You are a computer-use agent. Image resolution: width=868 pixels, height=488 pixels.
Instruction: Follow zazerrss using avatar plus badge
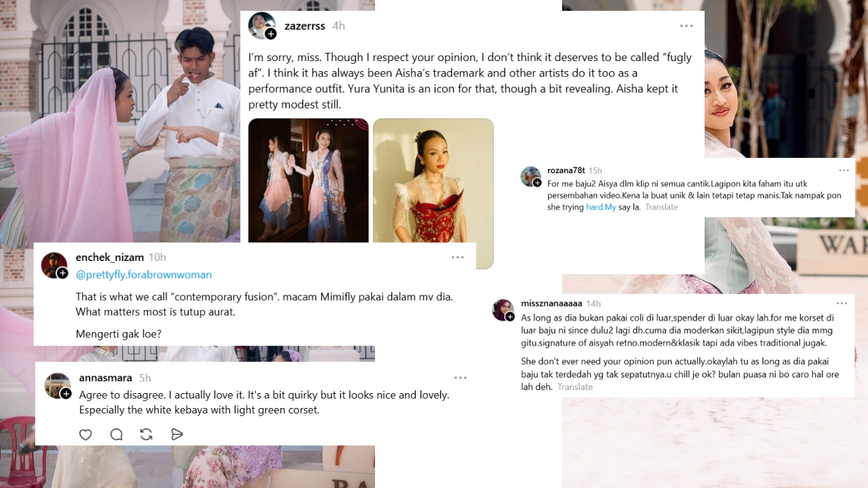point(271,34)
